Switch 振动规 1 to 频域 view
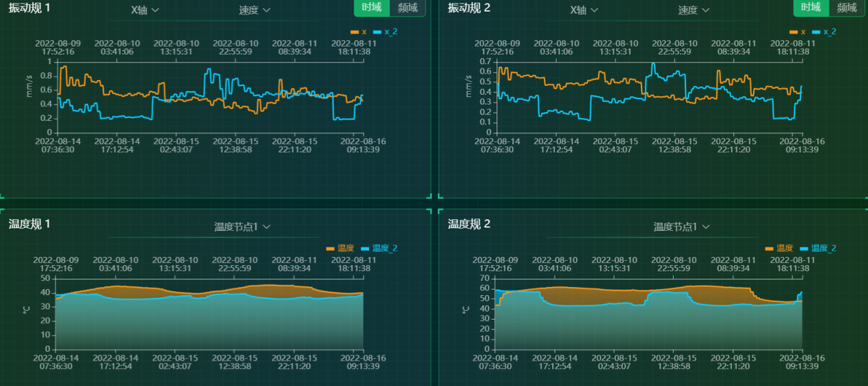868x386 pixels. tap(408, 8)
